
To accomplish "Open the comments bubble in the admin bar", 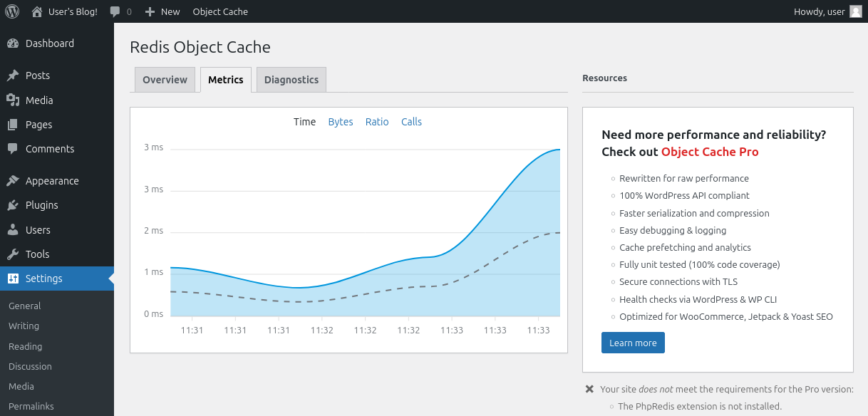I will 114,11.
